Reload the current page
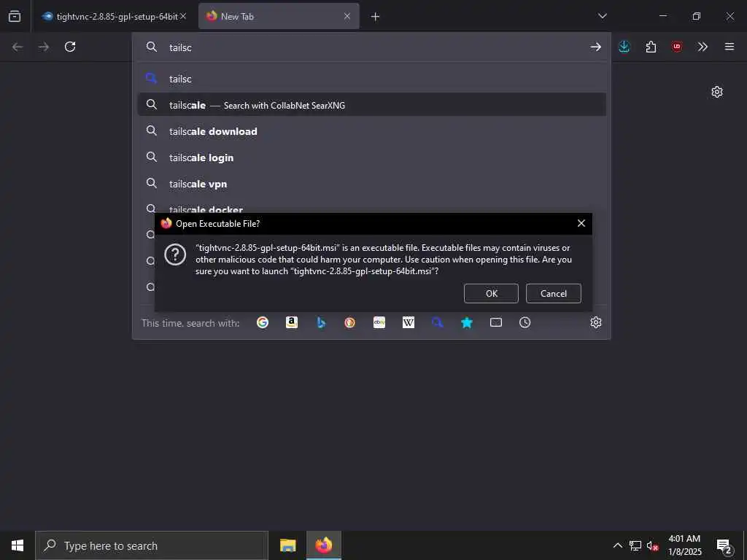Screen dimensions: 747x560 (x=70, y=47)
